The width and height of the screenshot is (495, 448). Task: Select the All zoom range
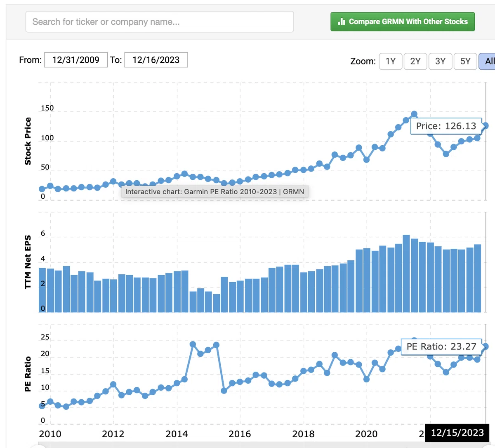click(487, 61)
